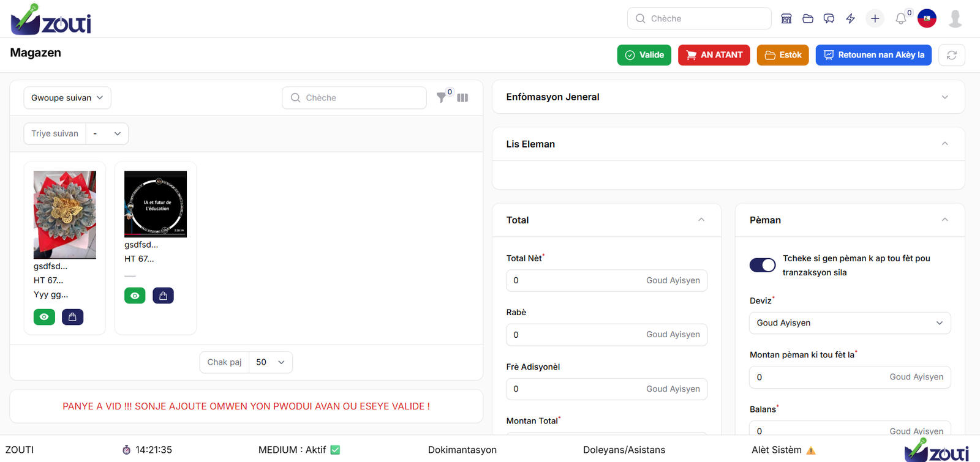The width and height of the screenshot is (980, 462).
Task: Click the refresh icon beside Retounen button
Action: pos(951,55)
